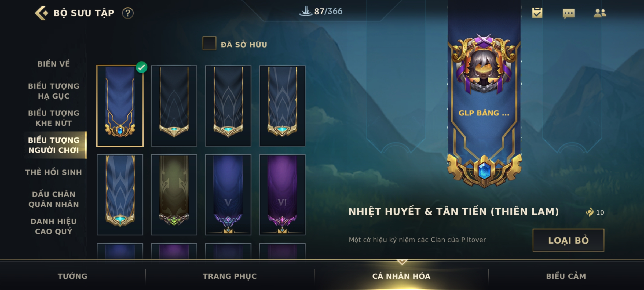Open the missions checklist icon

point(537,13)
